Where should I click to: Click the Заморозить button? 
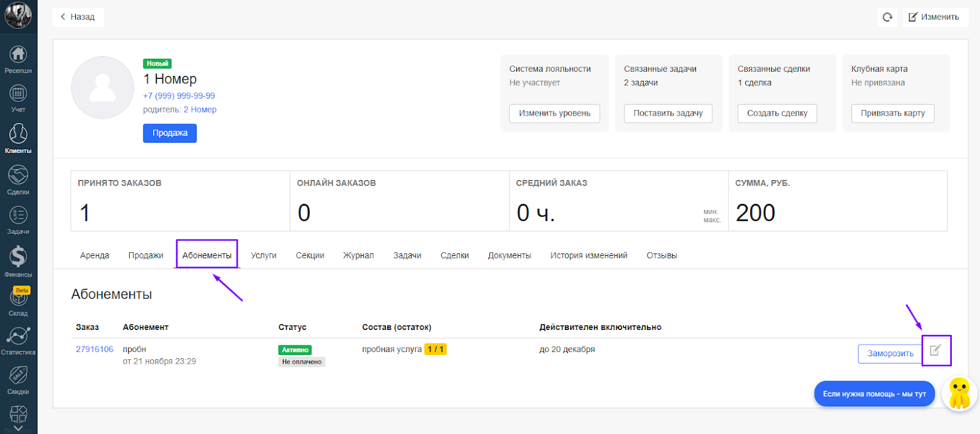890,354
